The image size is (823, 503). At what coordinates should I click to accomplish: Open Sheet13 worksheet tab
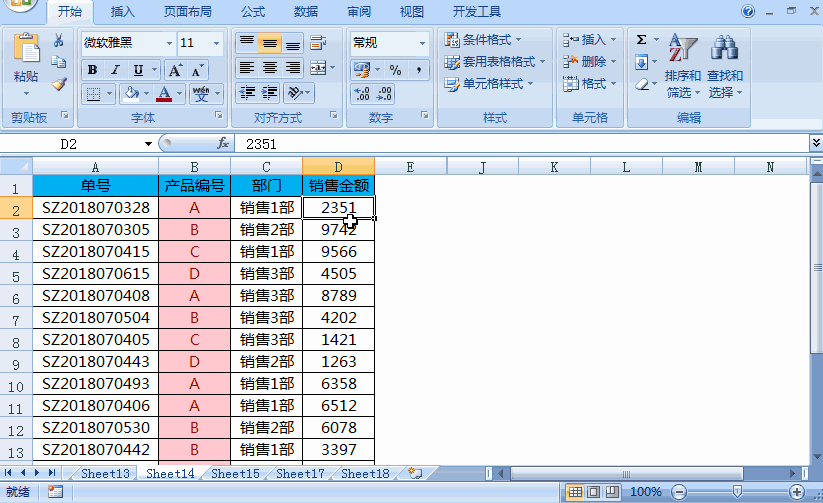pos(105,474)
